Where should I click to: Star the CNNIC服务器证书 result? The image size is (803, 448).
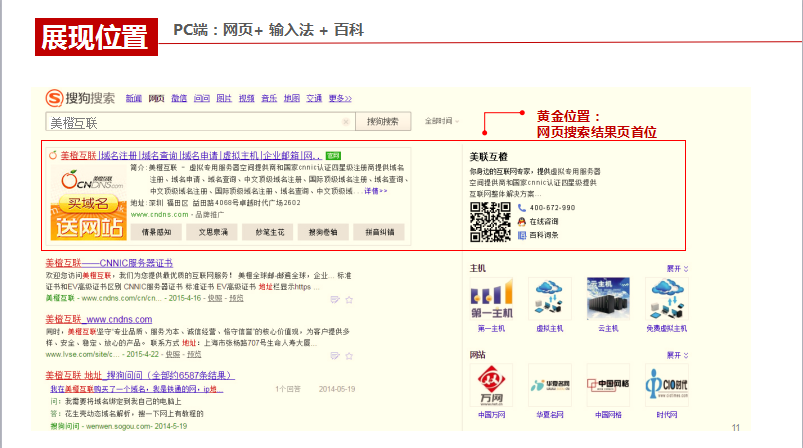(349, 300)
